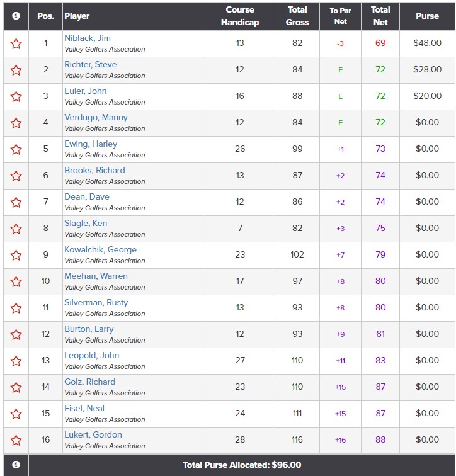456x476 pixels.
Task: Open player link Niblack, Jim
Action: coord(88,38)
